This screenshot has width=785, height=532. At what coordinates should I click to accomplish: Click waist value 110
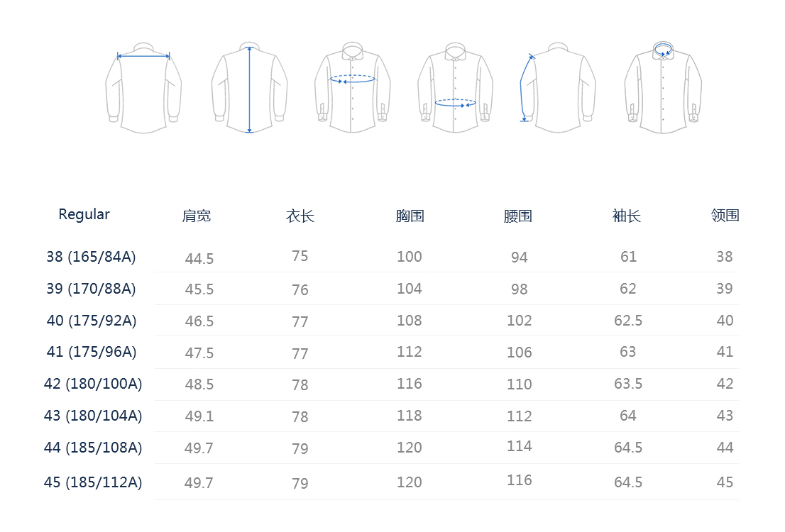click(x=519, y=384)
